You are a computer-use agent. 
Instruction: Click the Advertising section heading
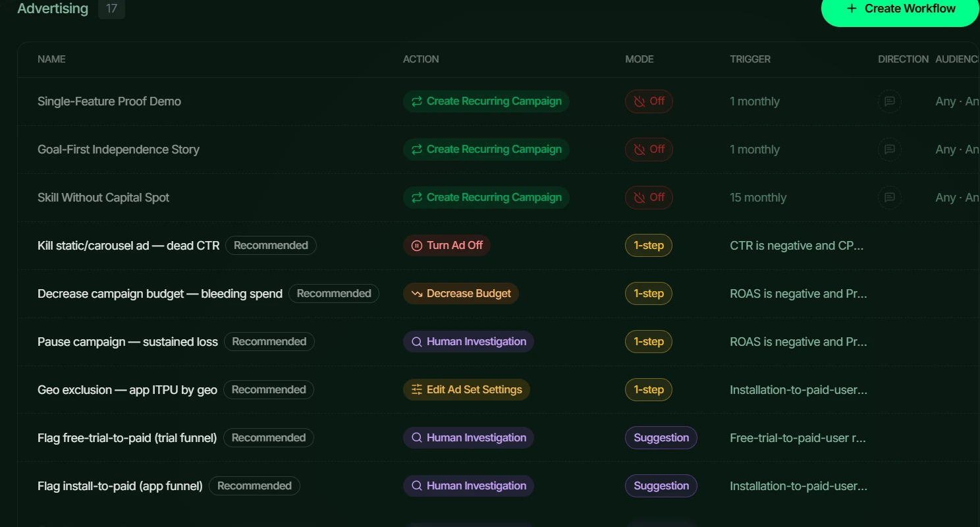pyautogui.click(x=53, y=9)
